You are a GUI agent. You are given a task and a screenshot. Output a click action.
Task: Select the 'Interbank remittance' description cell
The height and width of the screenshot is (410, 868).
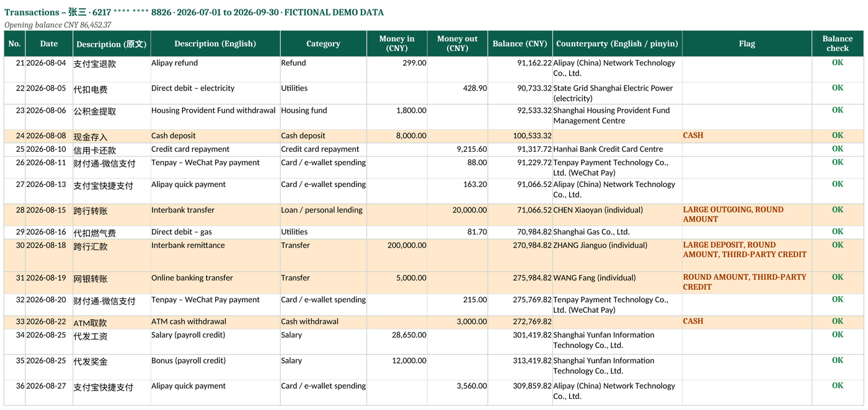pos(215,255)
